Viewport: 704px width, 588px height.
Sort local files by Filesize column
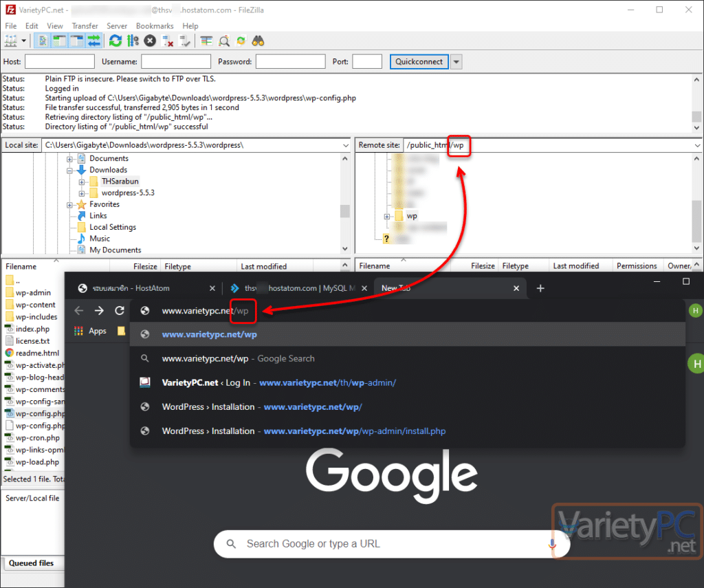[x=145, y=266]
